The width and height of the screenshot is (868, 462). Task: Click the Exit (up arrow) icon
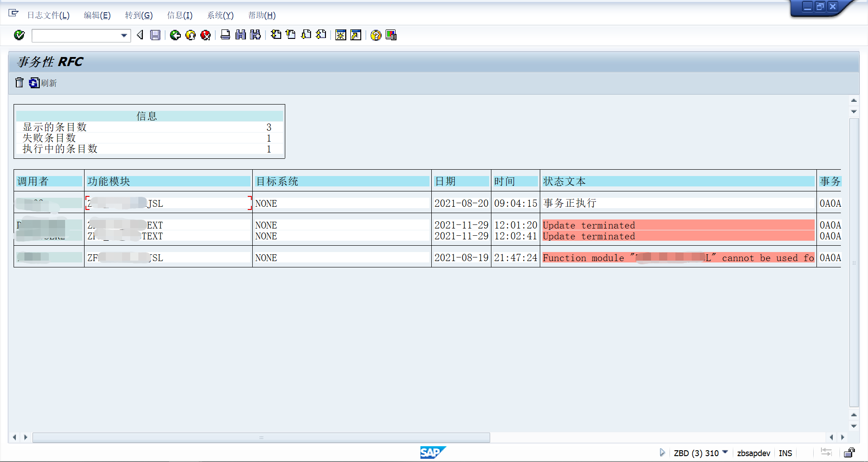(x=190, y=35)
